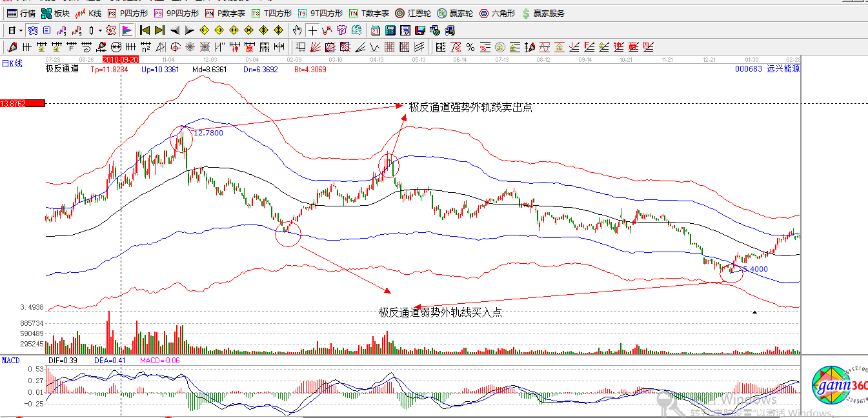This screenshot has height=418, width=868.
Task: Toggle the highlighted colored flag button
Action: pos(127,30)
